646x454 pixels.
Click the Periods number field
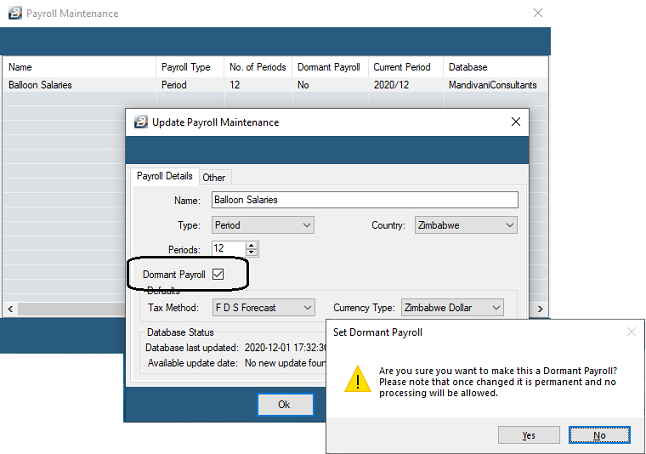coord(229,249)
